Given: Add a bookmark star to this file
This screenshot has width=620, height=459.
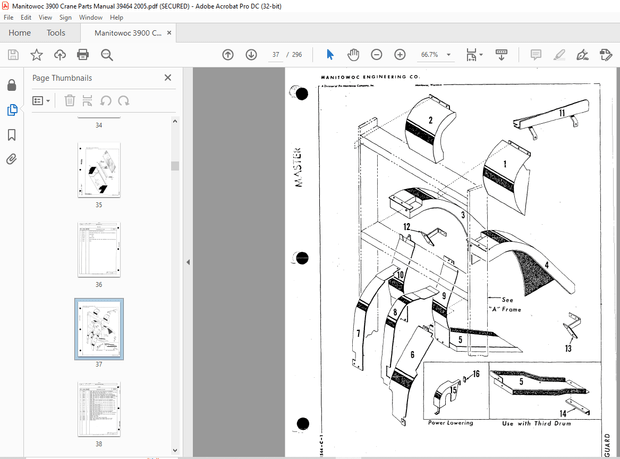Looking at the screenshot, I should tap(37, 55).
